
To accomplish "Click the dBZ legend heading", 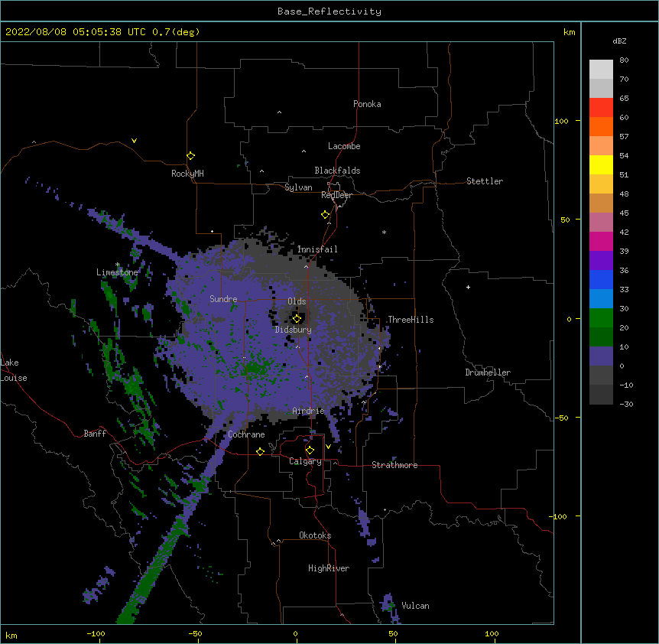I will (619, 41).
